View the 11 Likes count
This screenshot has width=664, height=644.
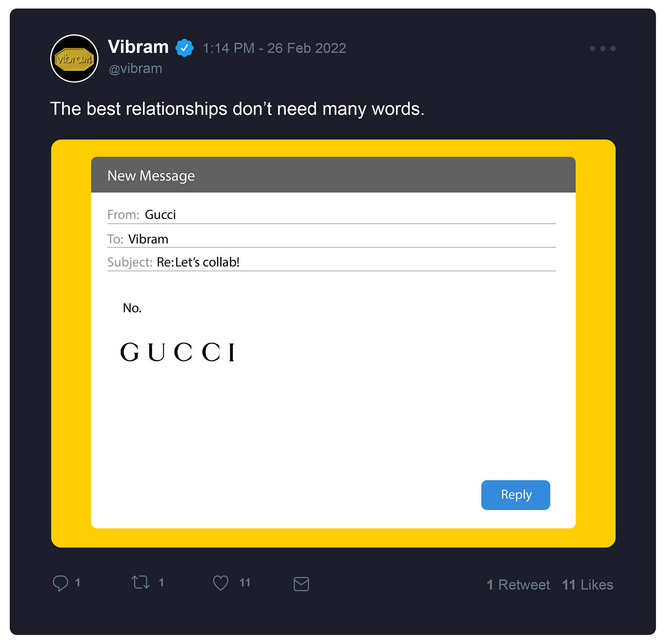point(587,585)
